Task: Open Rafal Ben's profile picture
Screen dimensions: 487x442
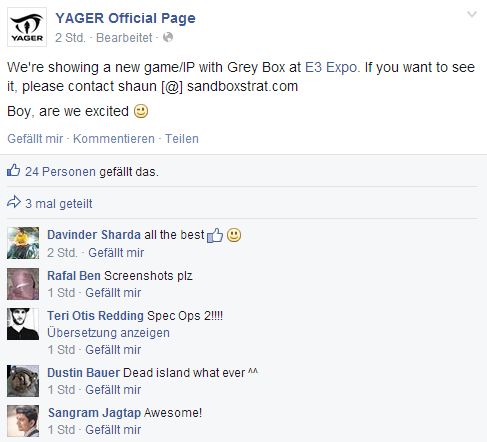Action: point(23,284)
